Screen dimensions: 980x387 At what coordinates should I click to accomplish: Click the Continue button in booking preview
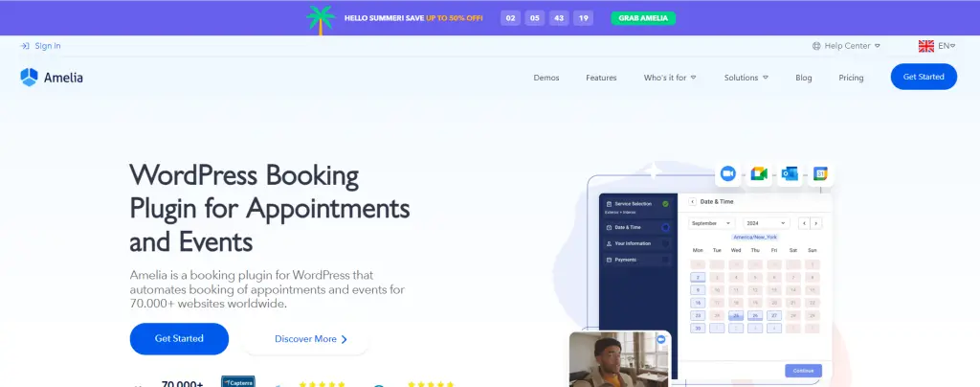point(803,371)
